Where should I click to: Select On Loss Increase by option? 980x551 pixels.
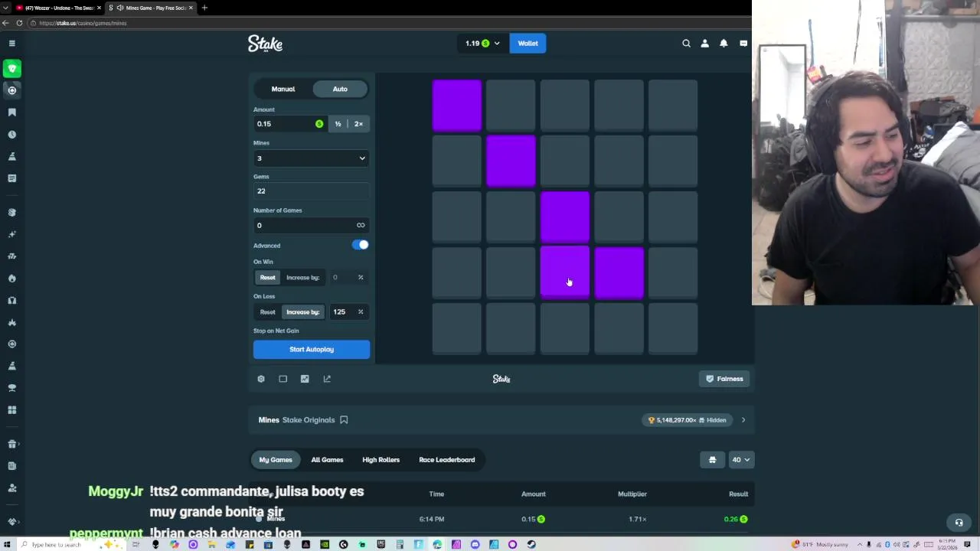click(302, 311)
